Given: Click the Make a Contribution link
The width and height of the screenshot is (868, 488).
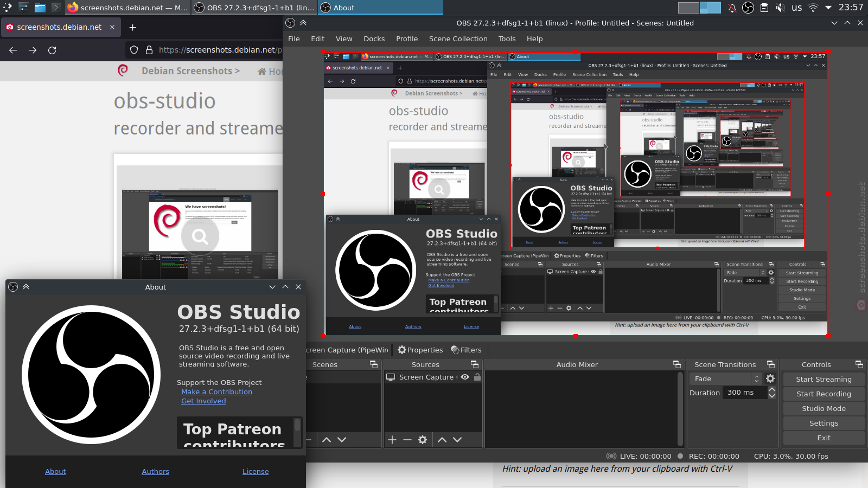Looking at the screenshot, I should tap(216, 392).
